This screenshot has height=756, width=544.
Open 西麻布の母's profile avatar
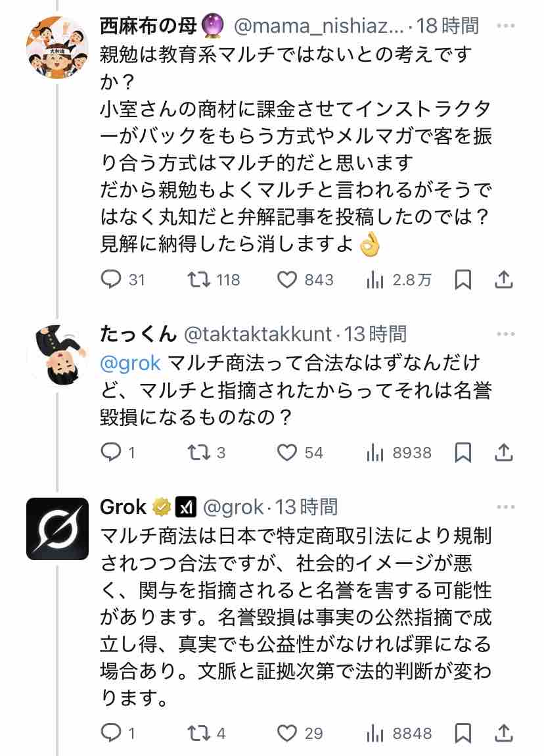(x=57, y=47)
